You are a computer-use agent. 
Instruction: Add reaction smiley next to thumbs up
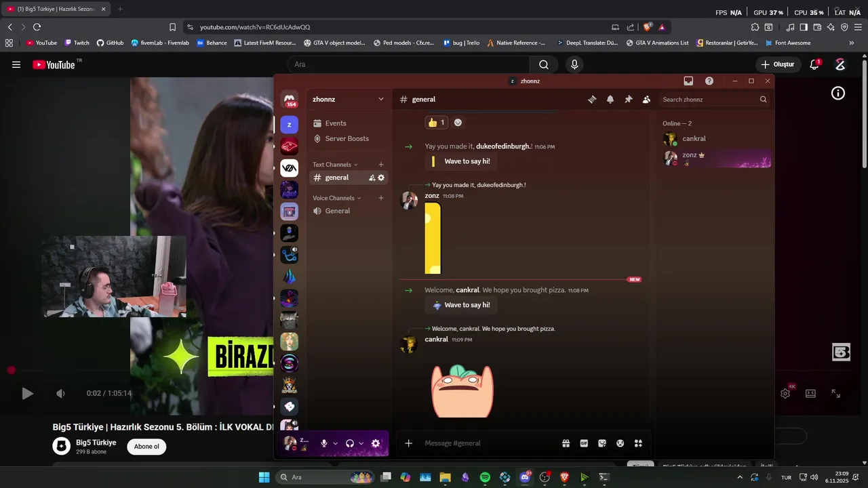(458, 123)
